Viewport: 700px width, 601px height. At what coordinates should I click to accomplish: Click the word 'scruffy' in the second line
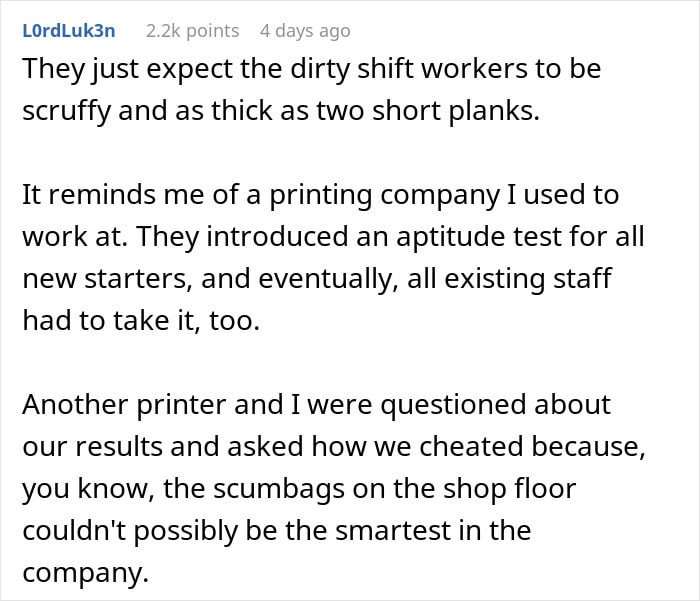point(66,111)
